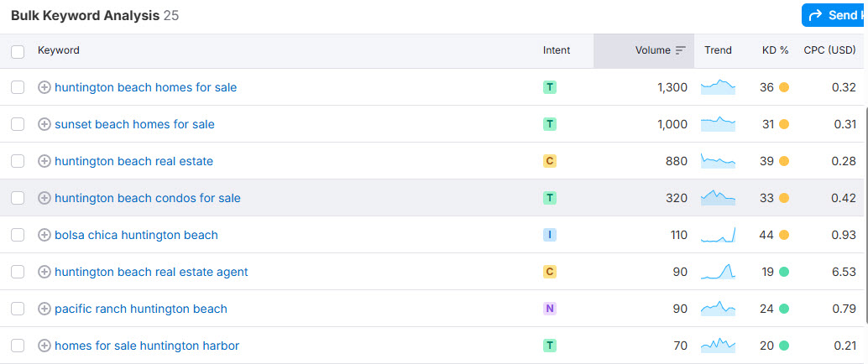
Task: Click trend sparkline for huntington beach real estate agent
Action: click(x=718, y=272)
